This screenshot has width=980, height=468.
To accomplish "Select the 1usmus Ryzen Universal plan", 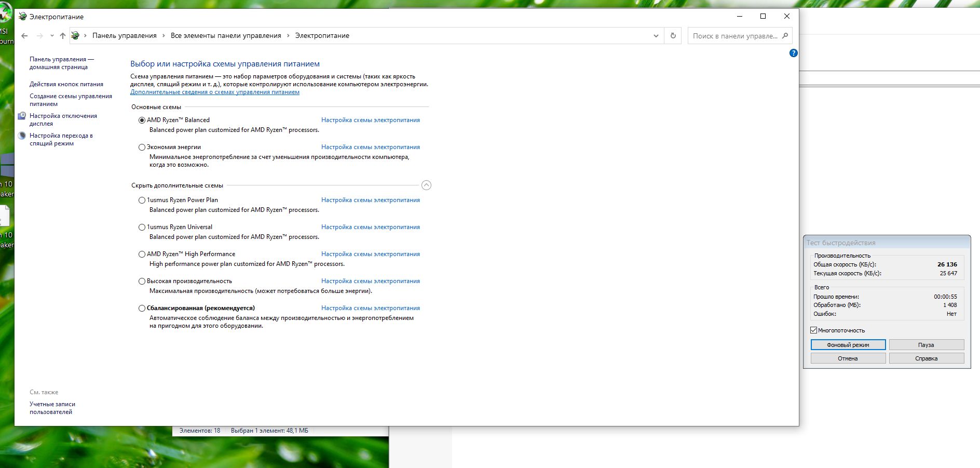I will coord(142,227).
